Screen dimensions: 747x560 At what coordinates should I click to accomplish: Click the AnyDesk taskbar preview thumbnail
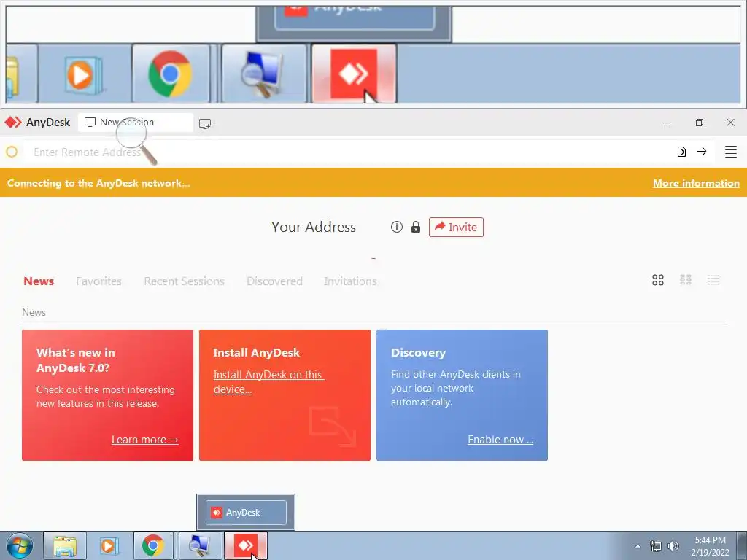pyautogui.click(x=246, y=513)
